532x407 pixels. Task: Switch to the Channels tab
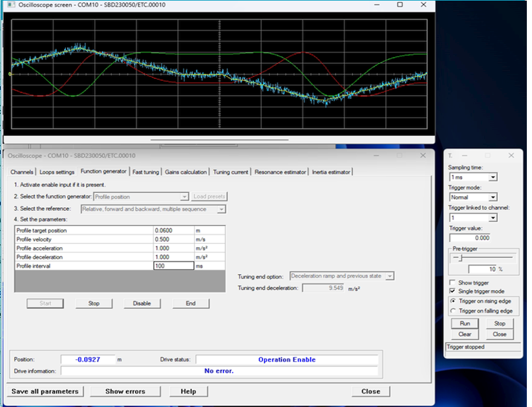click(22, 172)
